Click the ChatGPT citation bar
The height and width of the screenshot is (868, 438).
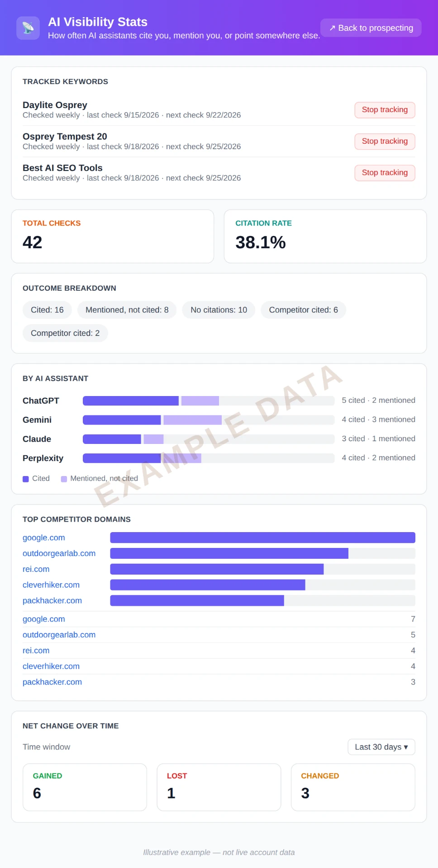click(209, 401)
